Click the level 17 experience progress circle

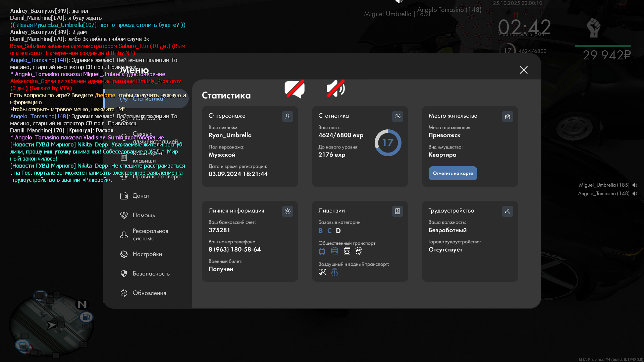[388, 143]
